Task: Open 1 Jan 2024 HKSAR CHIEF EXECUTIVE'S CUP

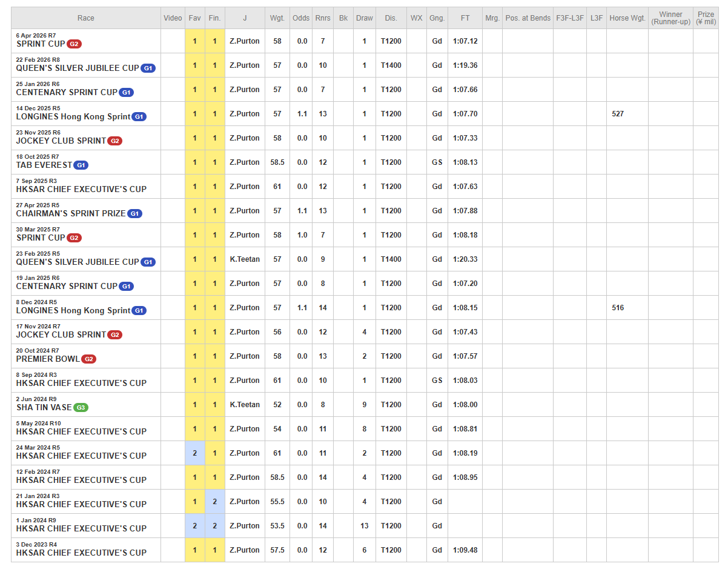Action: coord(81,529)
